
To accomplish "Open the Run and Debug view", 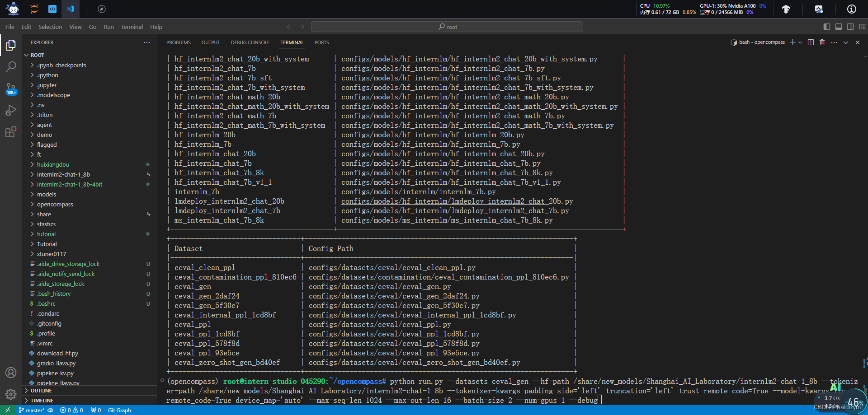I will (11, 110).
